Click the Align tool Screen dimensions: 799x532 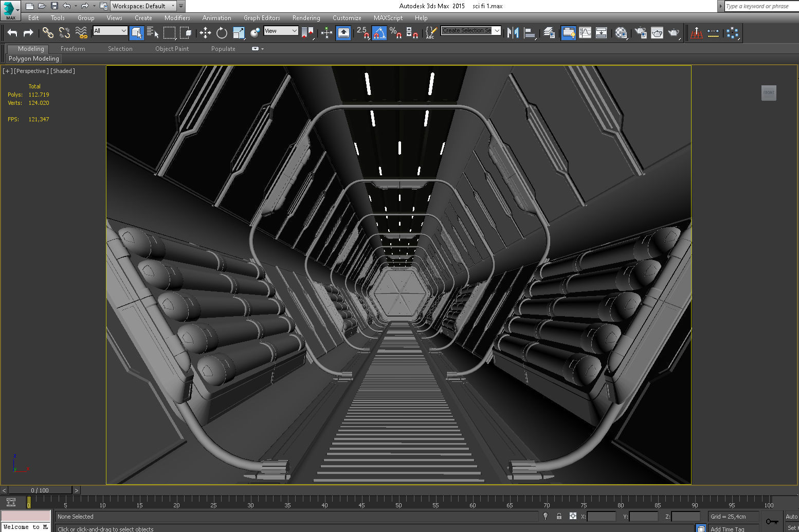530,33
